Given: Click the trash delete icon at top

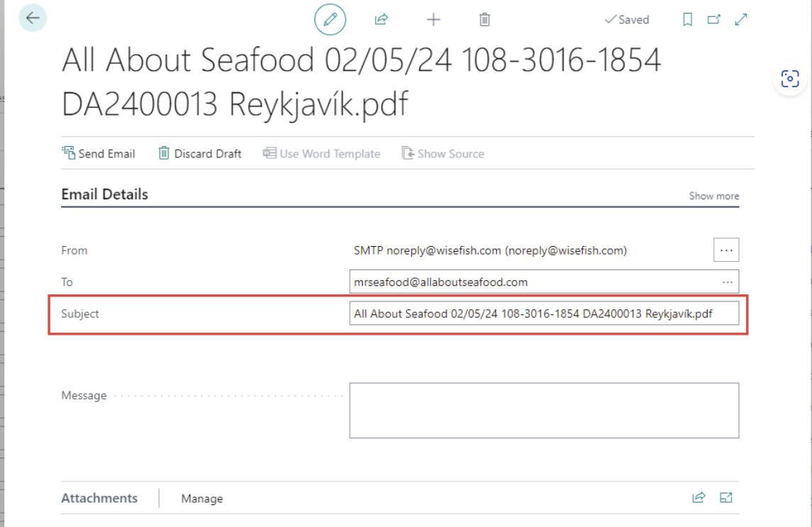Looking at the screenshot, I should click(x=485, y=20).
